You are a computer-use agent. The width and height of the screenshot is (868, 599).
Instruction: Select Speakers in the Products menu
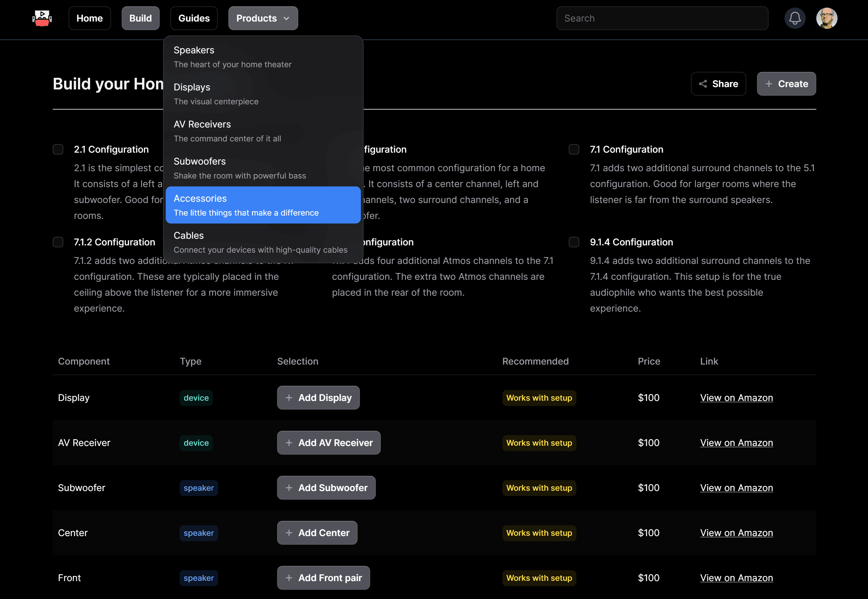(x=263, y=57)
